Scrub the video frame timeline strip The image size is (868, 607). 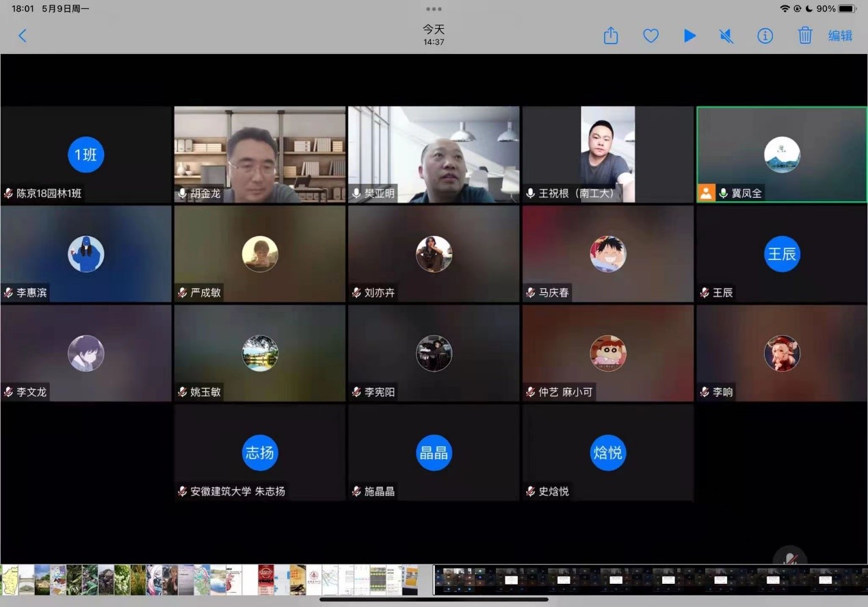click(x=650, y=580)
